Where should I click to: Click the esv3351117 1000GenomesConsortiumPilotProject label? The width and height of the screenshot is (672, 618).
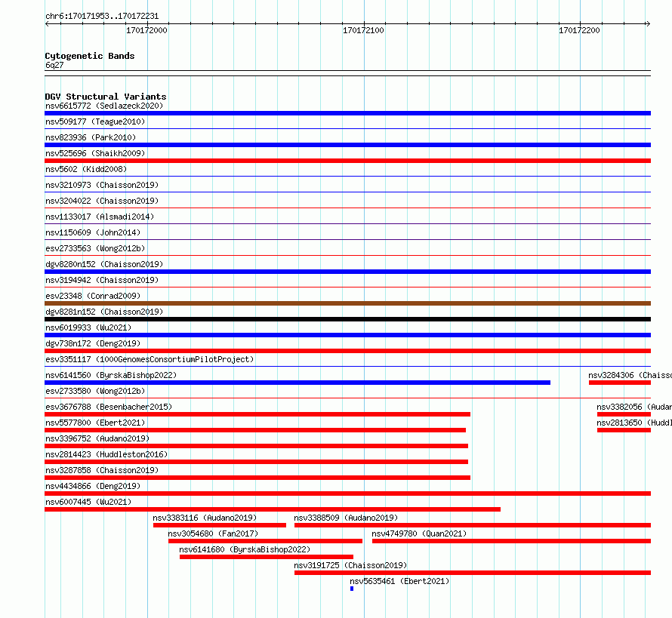pos(150,359)
